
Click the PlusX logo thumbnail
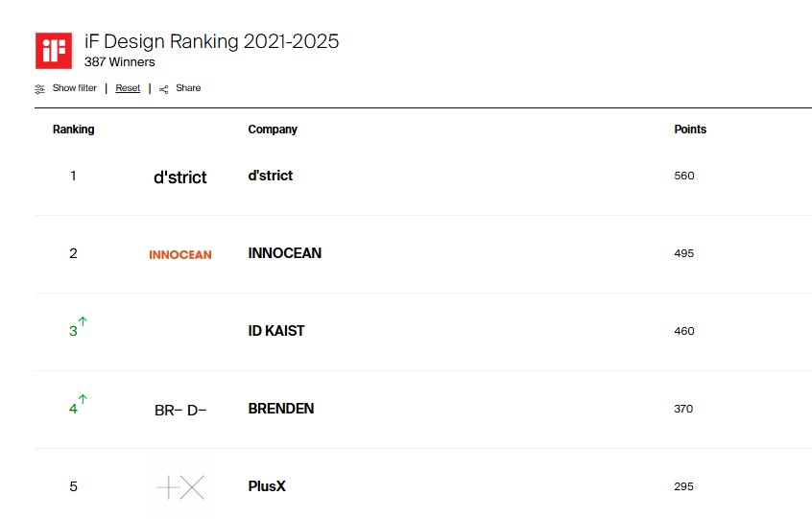click(x=180, y=487)
